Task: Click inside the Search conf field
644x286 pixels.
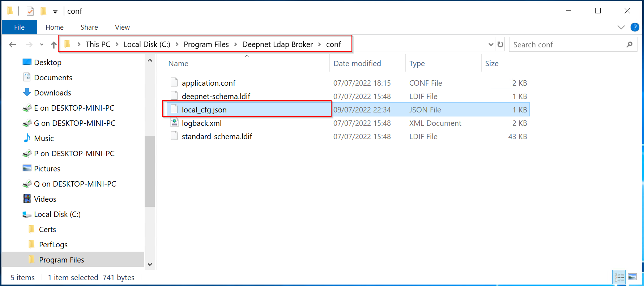Action: pos(566,44)
